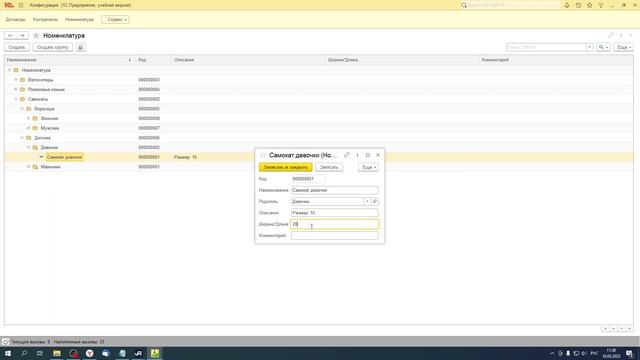Open Windows notification center icon
640x360 pixels.
(629, 353)
